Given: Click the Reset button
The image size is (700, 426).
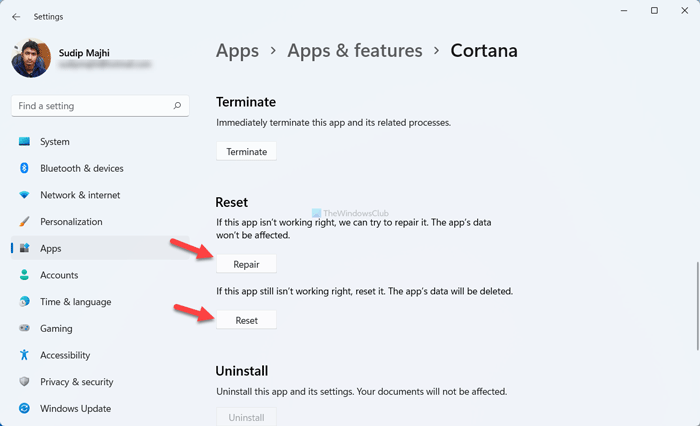Looking at the screenshot, I should 246,320.
